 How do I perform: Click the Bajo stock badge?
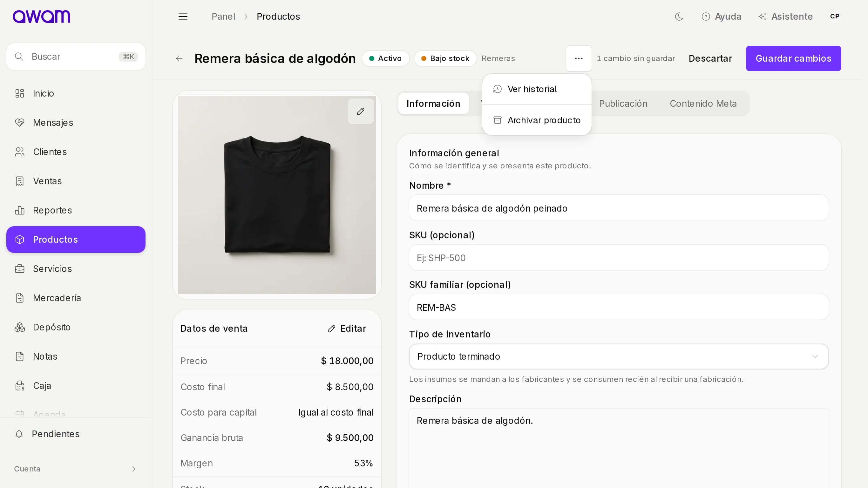pos(445,59)
